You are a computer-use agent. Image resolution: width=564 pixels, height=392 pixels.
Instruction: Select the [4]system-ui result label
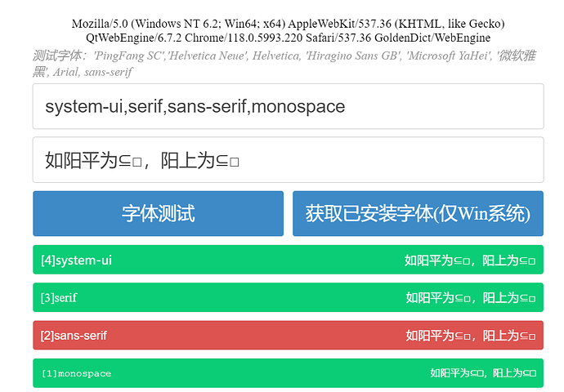tap(77, 261)
